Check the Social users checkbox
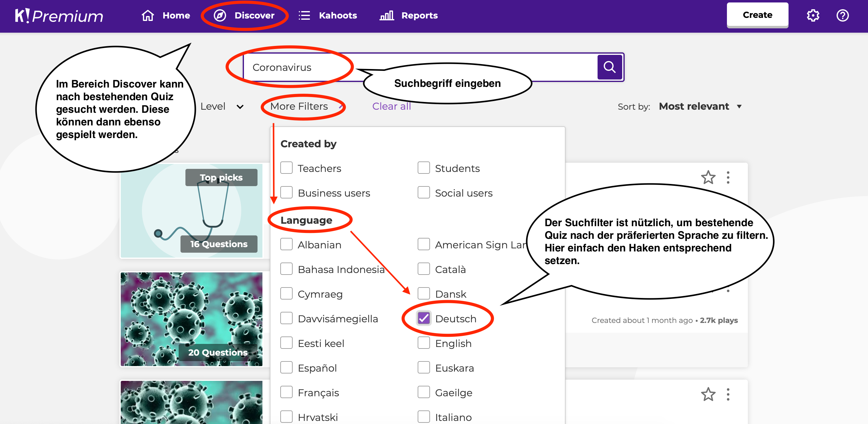This screenshot has height=424, width=868. (424, 193)
